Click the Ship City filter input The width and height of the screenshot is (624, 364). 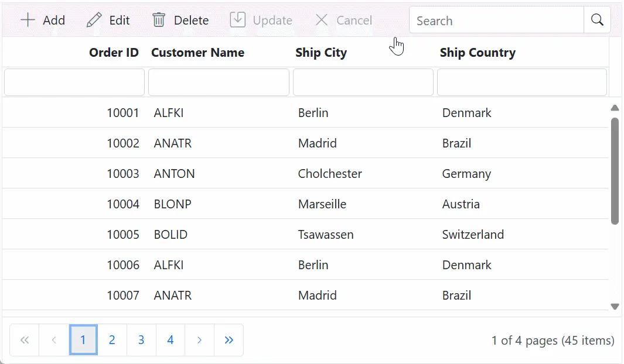(x=363, y=82)
